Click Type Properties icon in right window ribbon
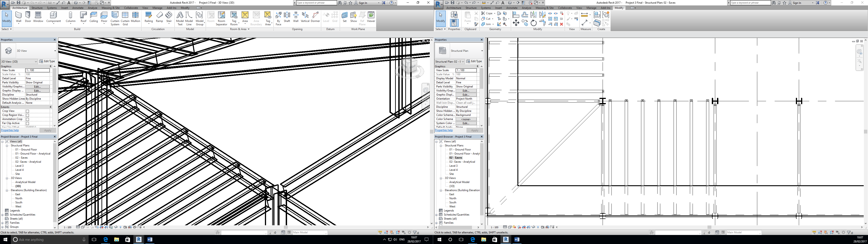868x244 pixels. [x=454, y=14]
